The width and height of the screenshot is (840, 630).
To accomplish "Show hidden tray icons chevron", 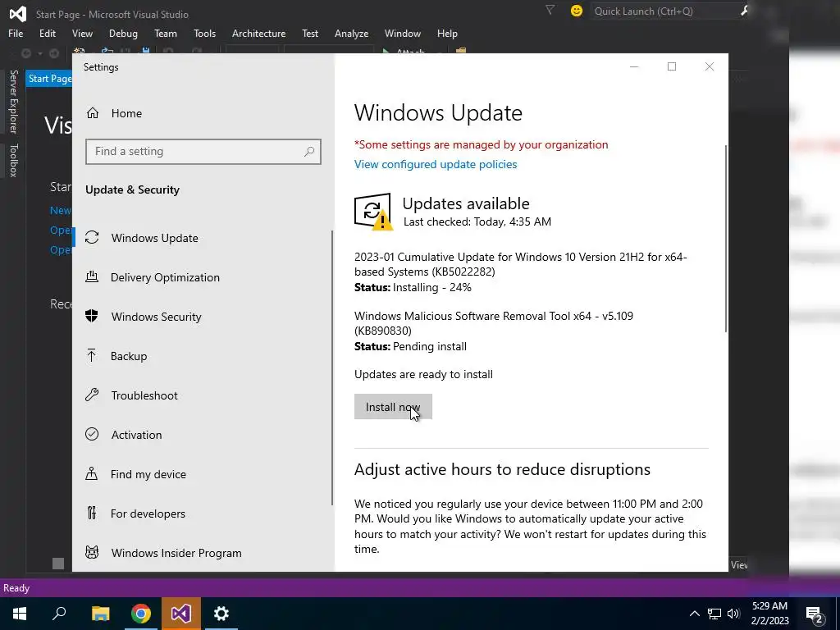I will pos(694,614).
